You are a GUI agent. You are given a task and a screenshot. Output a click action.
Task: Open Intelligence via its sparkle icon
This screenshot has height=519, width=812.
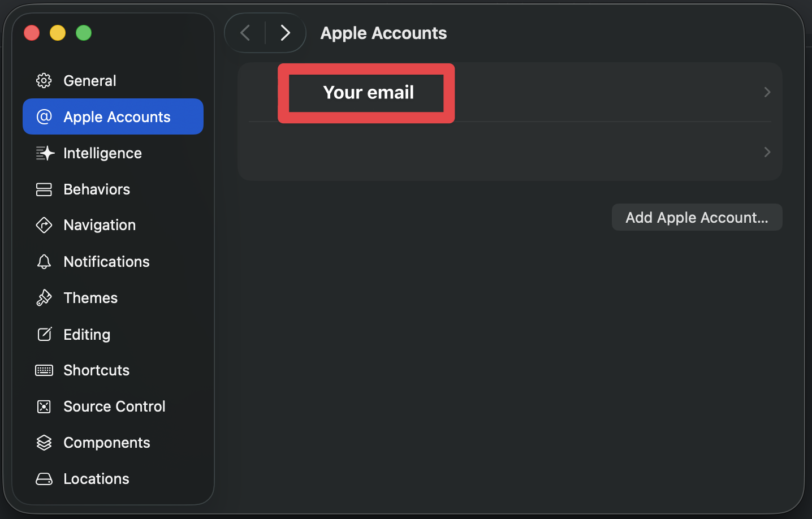(x=44, y=153)
